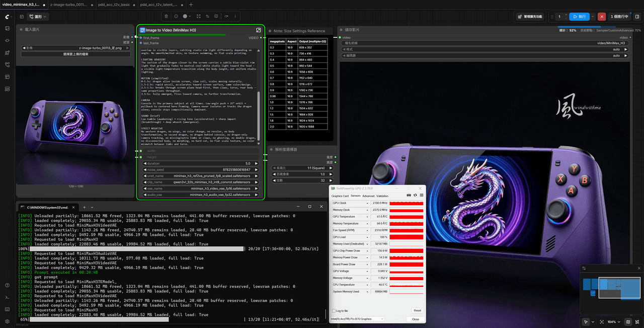Click the expand icon on Image to Video node
644x328 pixels.
pos(259,30)
